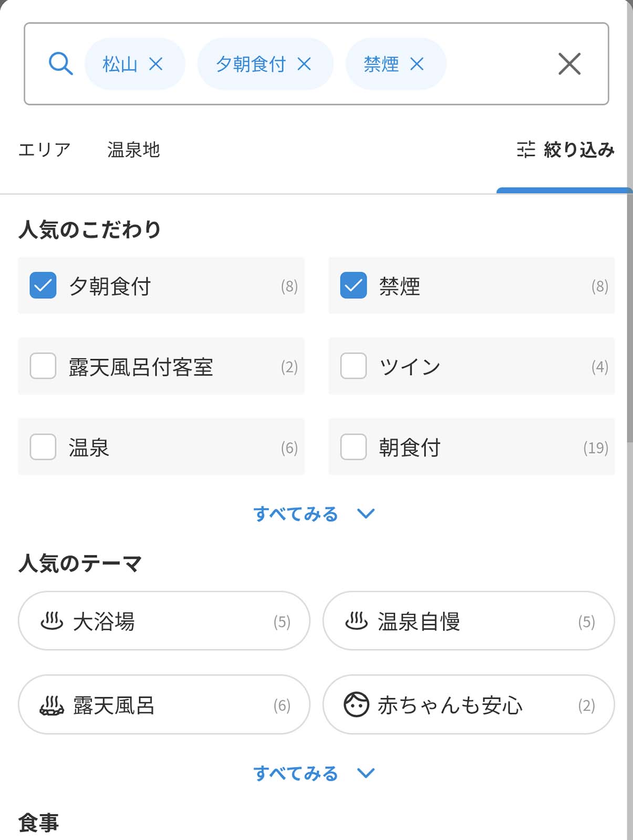The width and height of the screenshot is (633, 840).
Task: Enable the 露天風呂付客室 checkbox
Action: 43,366
